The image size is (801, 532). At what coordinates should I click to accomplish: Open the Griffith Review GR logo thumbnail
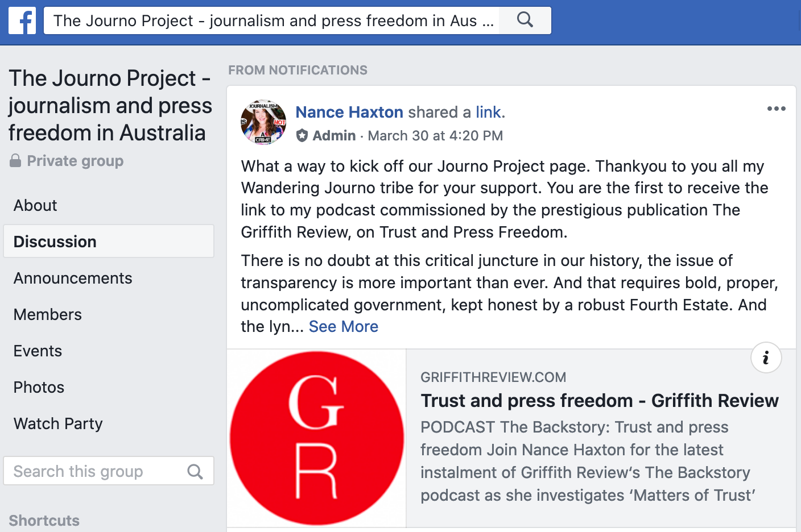(x=317, y=438)
